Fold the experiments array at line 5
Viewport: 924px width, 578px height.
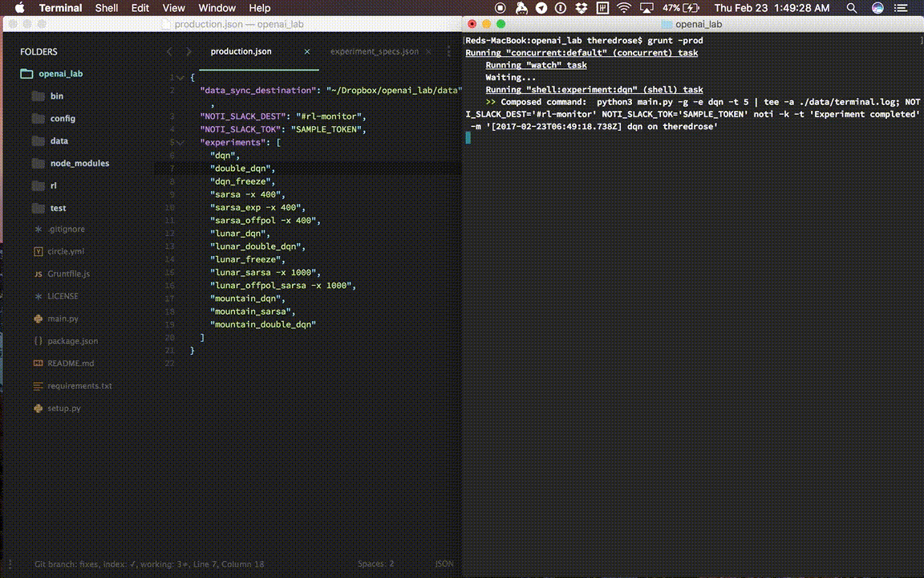[181, 143]
